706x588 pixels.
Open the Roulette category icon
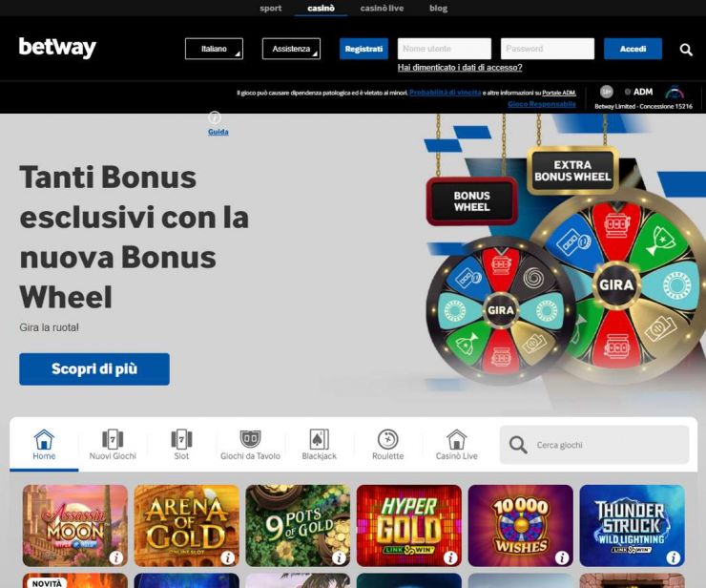tap(387, 439)
